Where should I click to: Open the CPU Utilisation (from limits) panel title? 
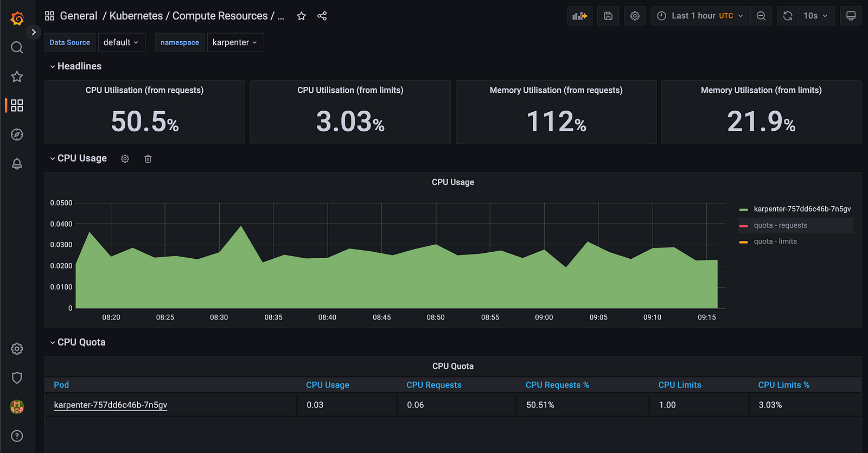[350, 90]
